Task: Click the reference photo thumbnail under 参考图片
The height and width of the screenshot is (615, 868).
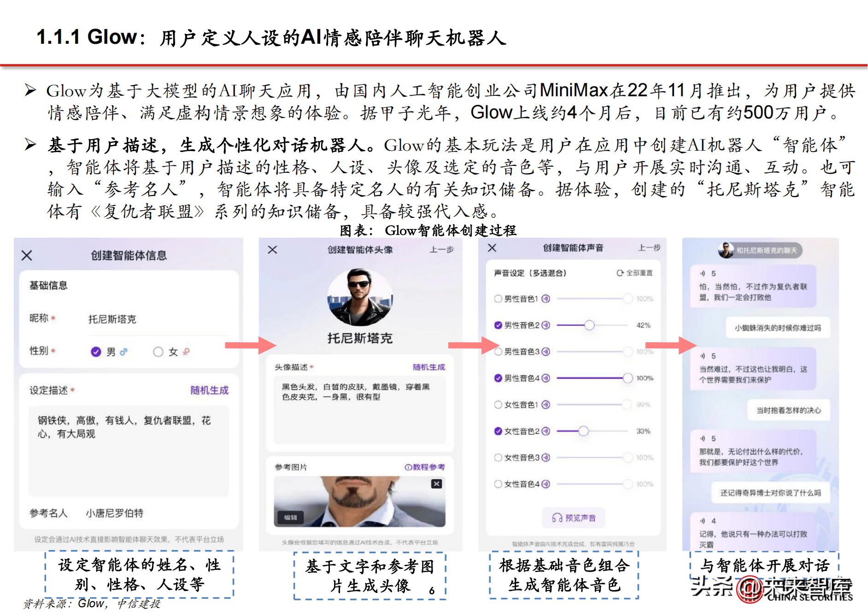Action: (360, 502)
